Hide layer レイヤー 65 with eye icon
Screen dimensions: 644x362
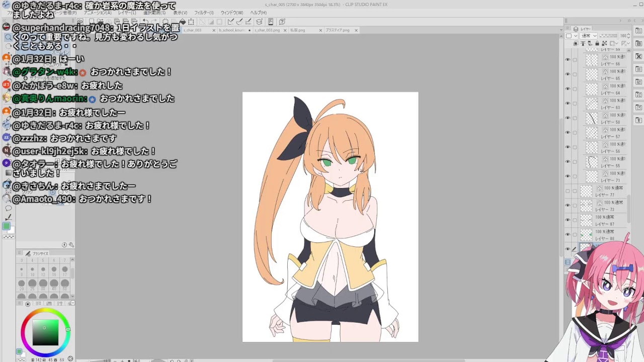point(568,74)
